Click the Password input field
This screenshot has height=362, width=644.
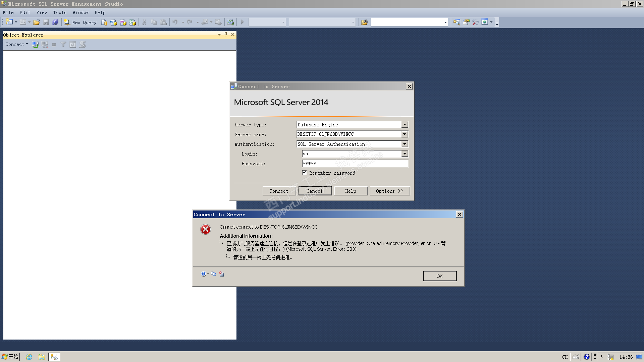[355, 164]
